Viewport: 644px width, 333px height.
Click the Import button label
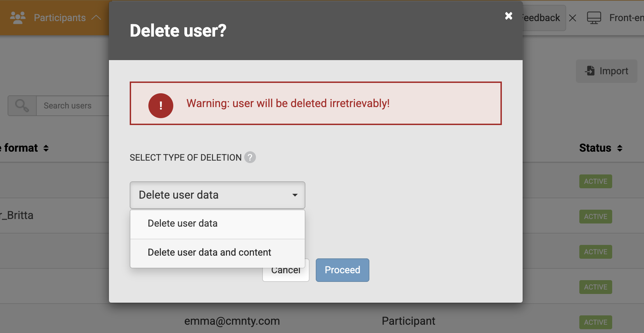pyautogui.click(x=614, y=71)
